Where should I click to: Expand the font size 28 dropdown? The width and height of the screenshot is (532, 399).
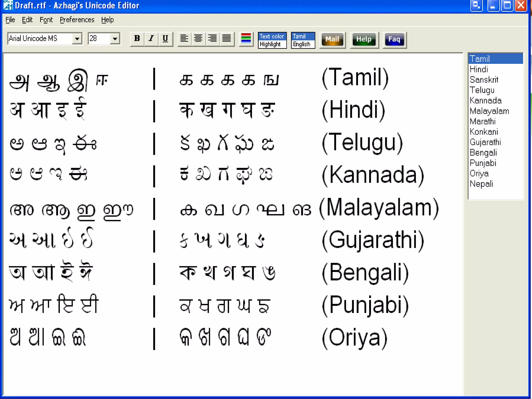click(x=115, y=39)
